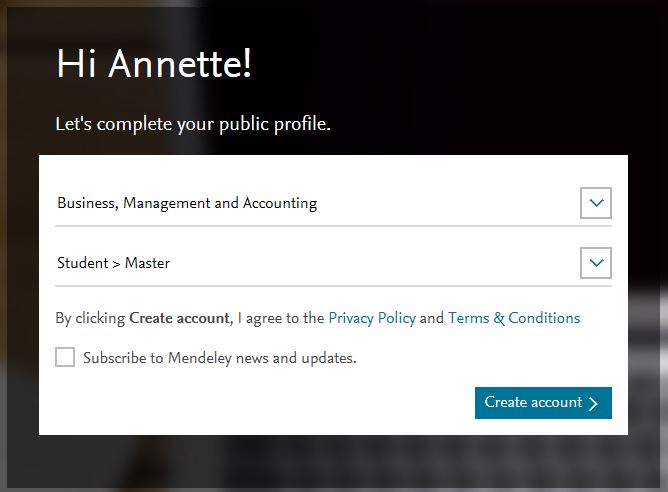The height and width of the screenshot is (492, 668).
Task: Click the bold 'Create account' text in agreement
Action: click(179, 318)
